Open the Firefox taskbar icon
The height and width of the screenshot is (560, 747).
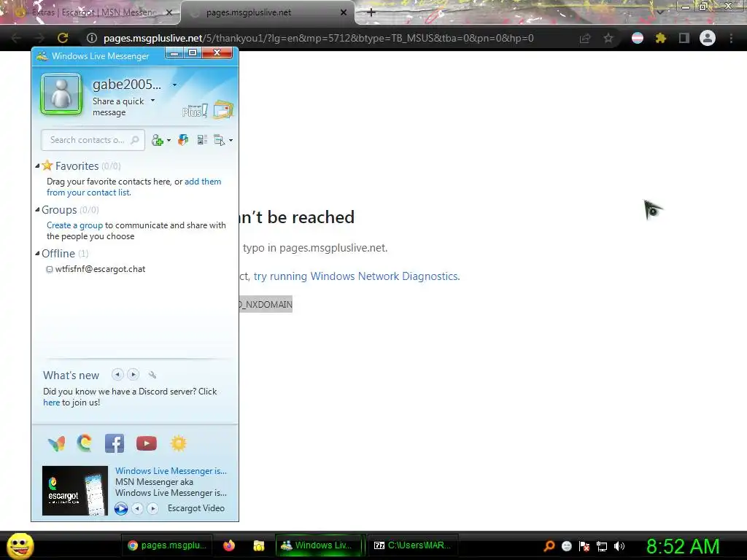[x=229, y=545]
